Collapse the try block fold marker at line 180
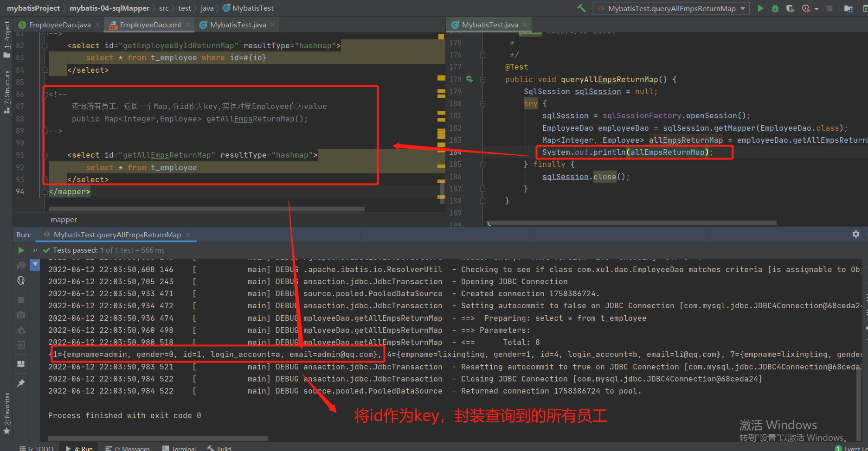Screen dimensions: 868x451 482,104
